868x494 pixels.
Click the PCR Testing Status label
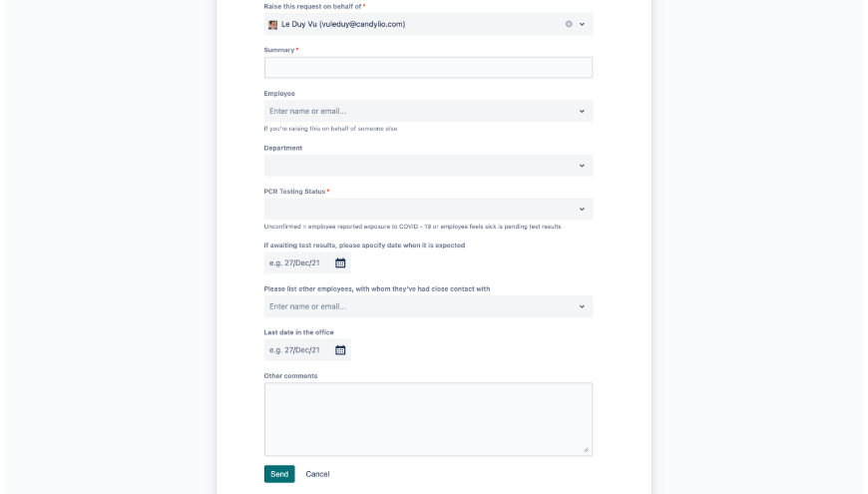pos(294,192)
